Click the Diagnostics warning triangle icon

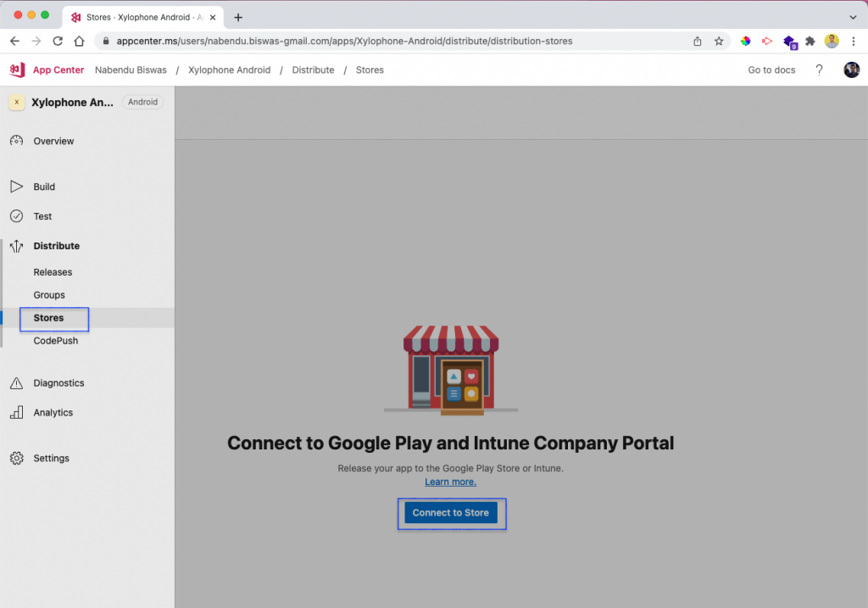(17, 383)
